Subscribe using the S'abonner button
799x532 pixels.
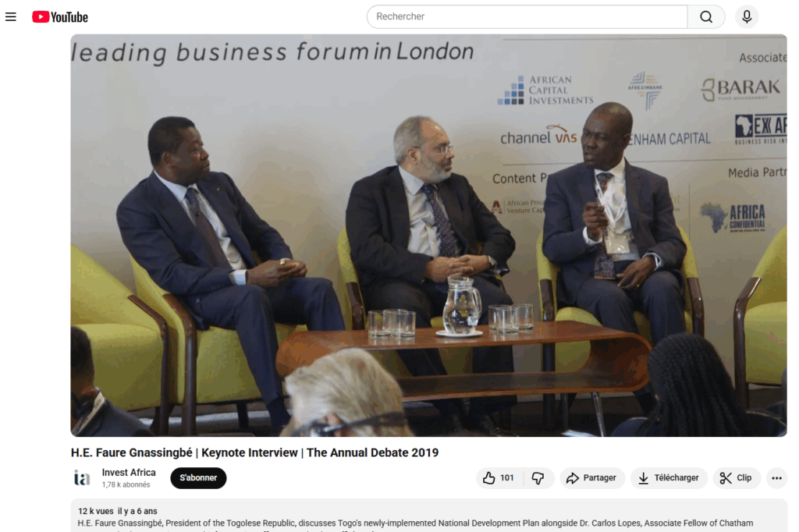(x=198, y=478)
